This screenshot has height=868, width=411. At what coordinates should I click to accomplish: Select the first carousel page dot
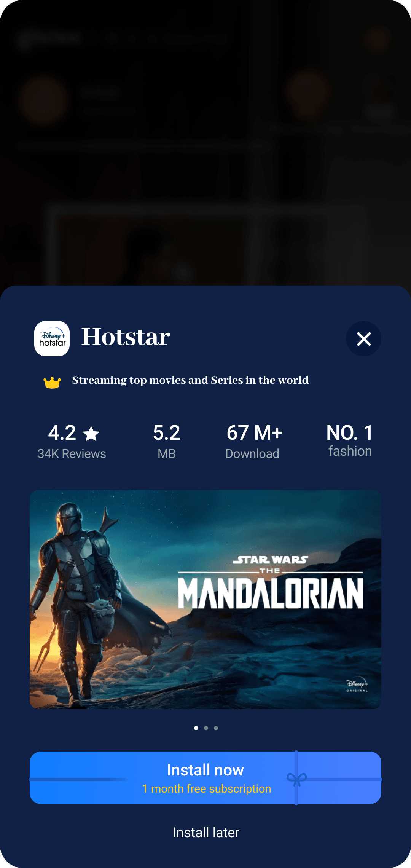click(196, 728)
